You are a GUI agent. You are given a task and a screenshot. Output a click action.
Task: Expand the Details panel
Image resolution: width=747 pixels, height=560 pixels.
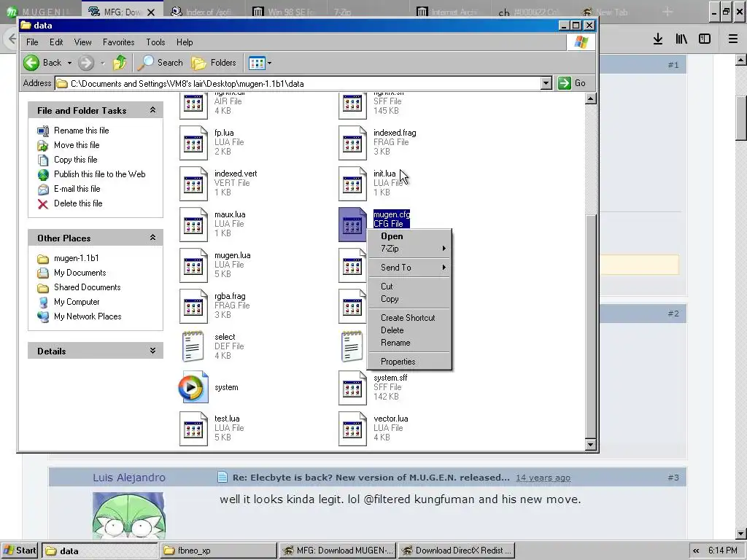tap(152, 351)
